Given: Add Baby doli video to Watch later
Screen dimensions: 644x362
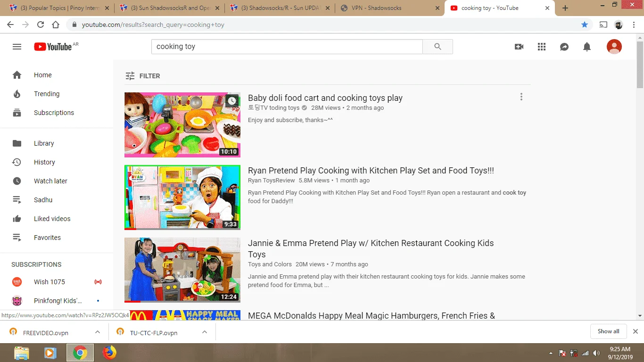Looking at the screenshot, I should (231, 101).
